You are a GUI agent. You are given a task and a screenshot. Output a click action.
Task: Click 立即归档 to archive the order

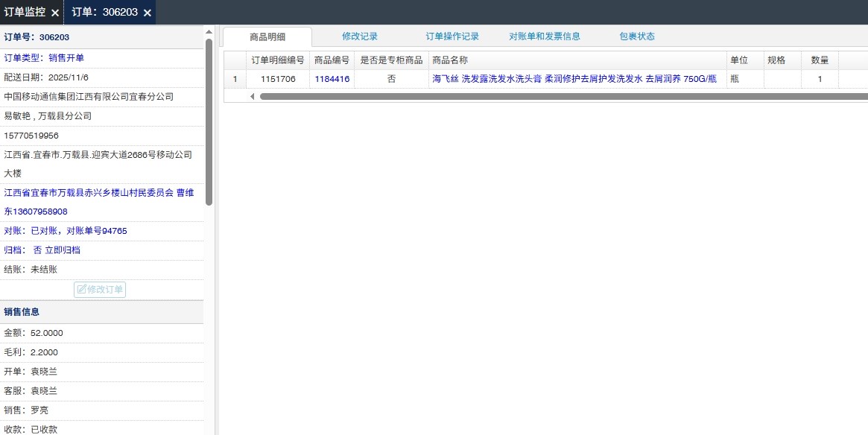click(x=63, y=250)
